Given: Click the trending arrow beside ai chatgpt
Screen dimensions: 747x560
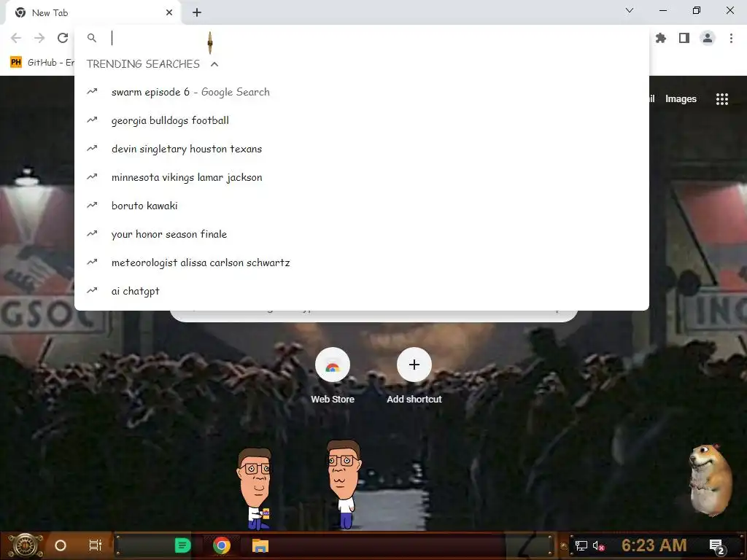Looking at the screenshot, I should (92, 290).
